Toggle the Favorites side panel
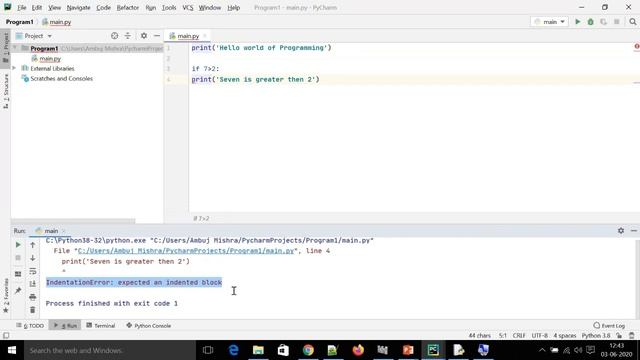The width and height of the screenshot is (640, 360). pyautogui.click(x=6, y=296)
